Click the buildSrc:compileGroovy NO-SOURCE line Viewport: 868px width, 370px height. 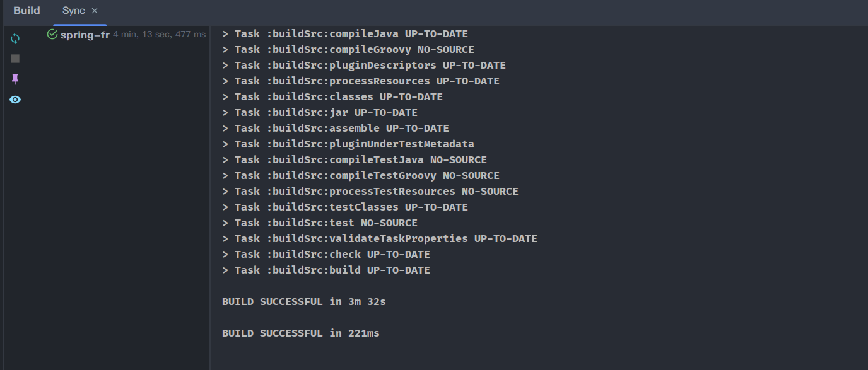click(354, 50)
